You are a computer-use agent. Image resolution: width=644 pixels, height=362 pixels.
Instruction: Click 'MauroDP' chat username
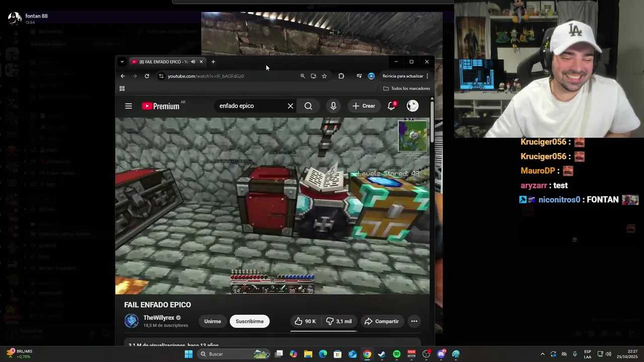point(538,171)
